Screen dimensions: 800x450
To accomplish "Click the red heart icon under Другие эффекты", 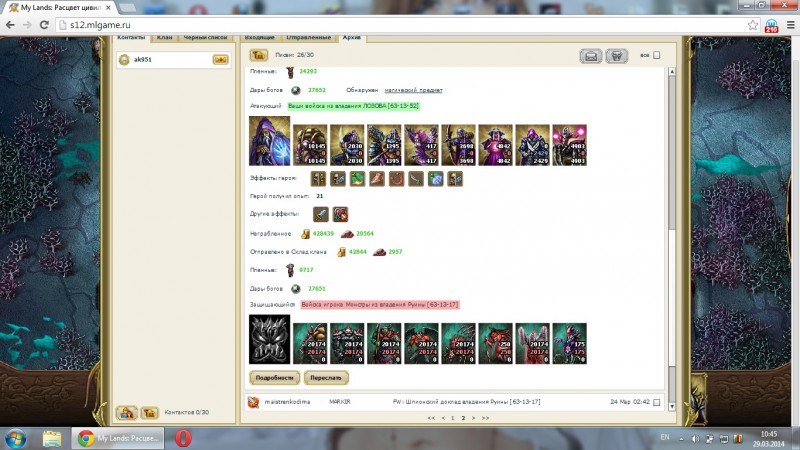I will pos(340,214).
